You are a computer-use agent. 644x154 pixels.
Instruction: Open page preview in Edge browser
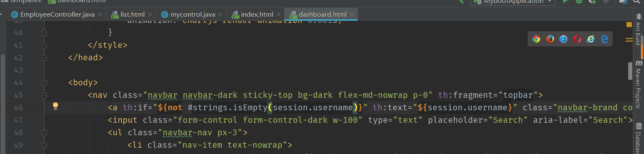[x=604, y=39]
